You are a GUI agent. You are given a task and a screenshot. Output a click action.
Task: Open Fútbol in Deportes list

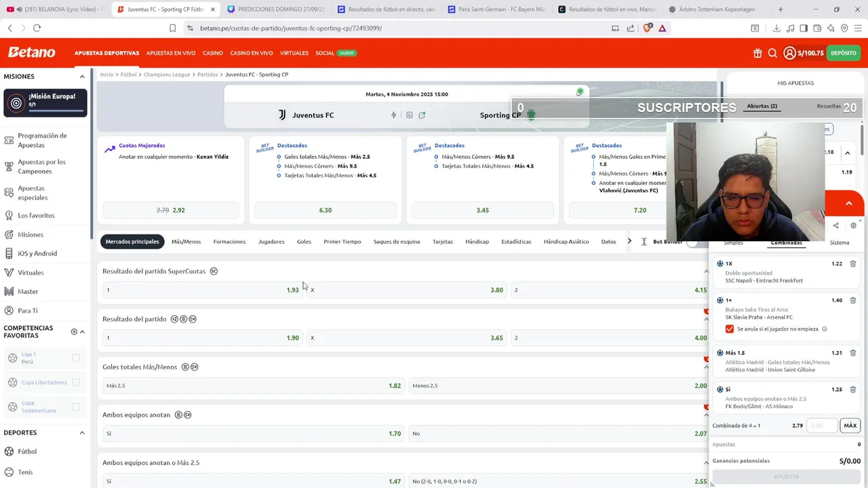(27, 451)
